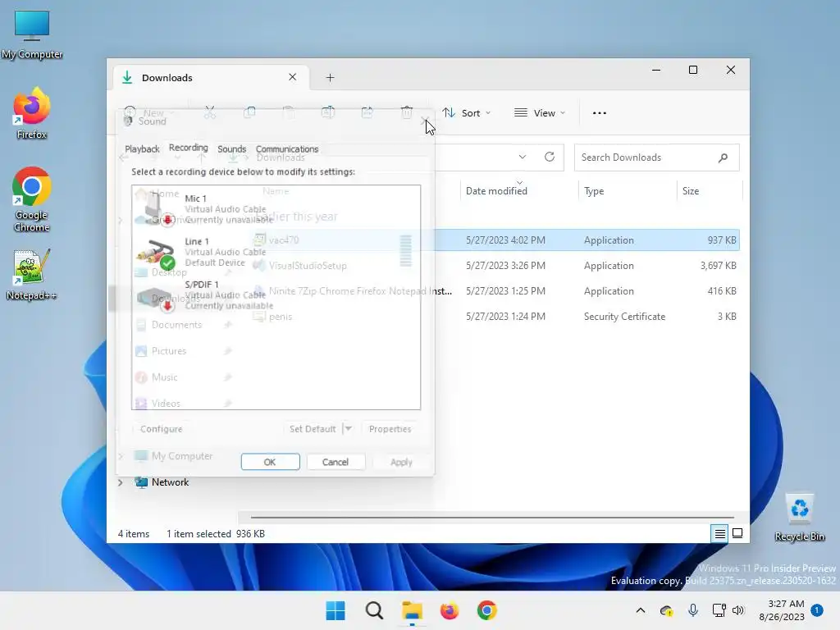
Task: Switch to the Sounds tab
Action: pos(231,149)
